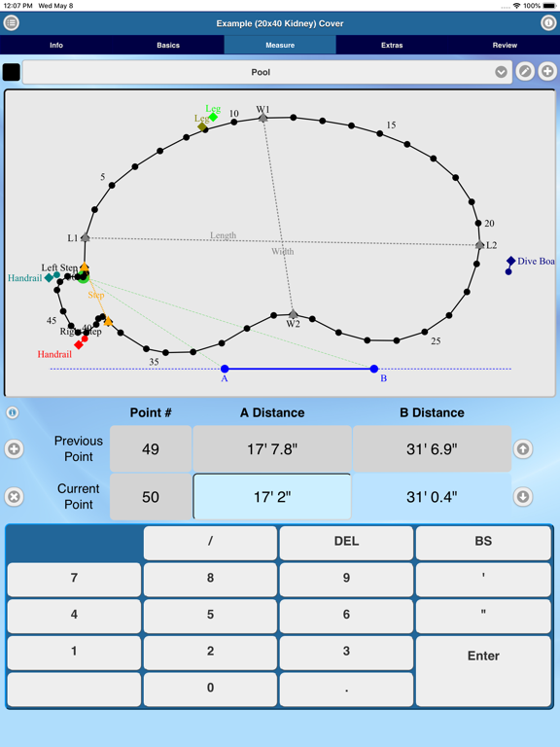
Task: Select L1 length marker on diagram
Action: tap(85, 237)
